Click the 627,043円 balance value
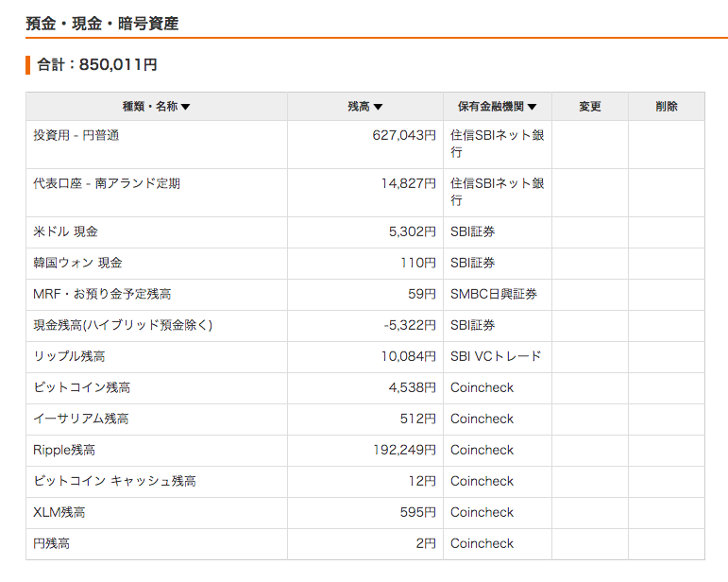The width and height of the screenshot is (728, 582). [404, 135]
